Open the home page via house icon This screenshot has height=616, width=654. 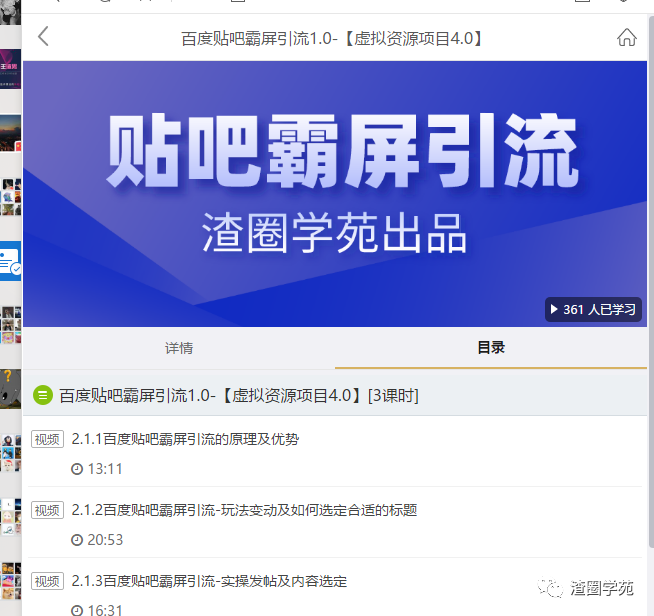626,37
